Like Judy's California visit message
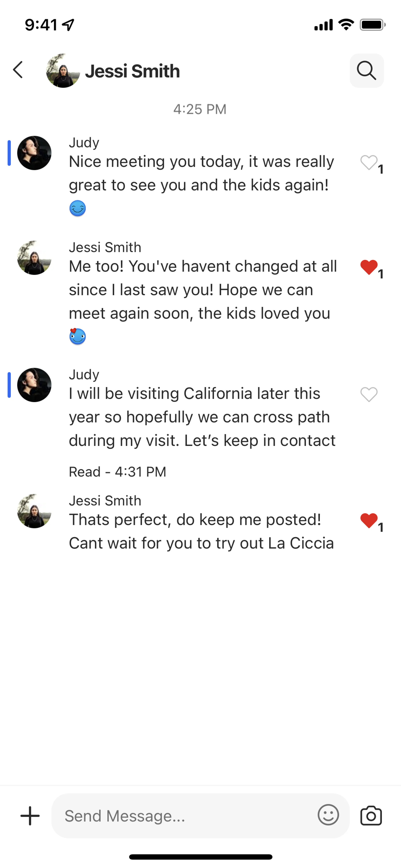The image size is (401, 868). pos(369,395)
